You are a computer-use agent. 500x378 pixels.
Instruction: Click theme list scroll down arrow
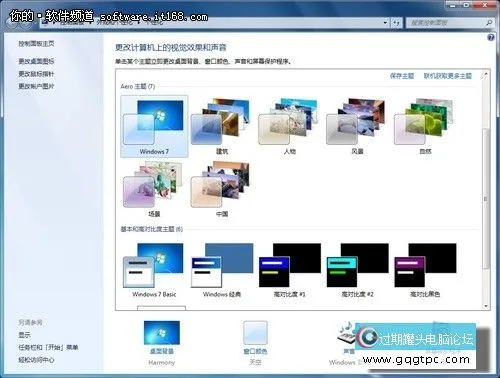click(486, 306)
